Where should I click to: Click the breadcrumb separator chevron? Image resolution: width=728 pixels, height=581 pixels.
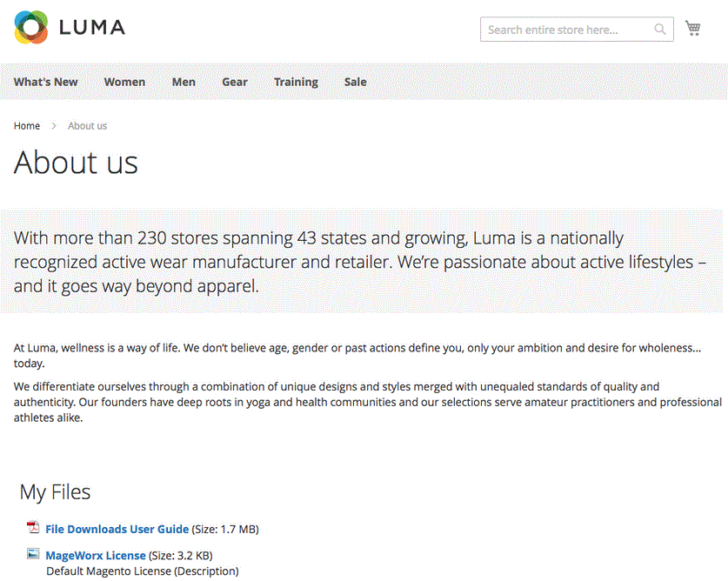pyautogui.click(x=54, y=126)
